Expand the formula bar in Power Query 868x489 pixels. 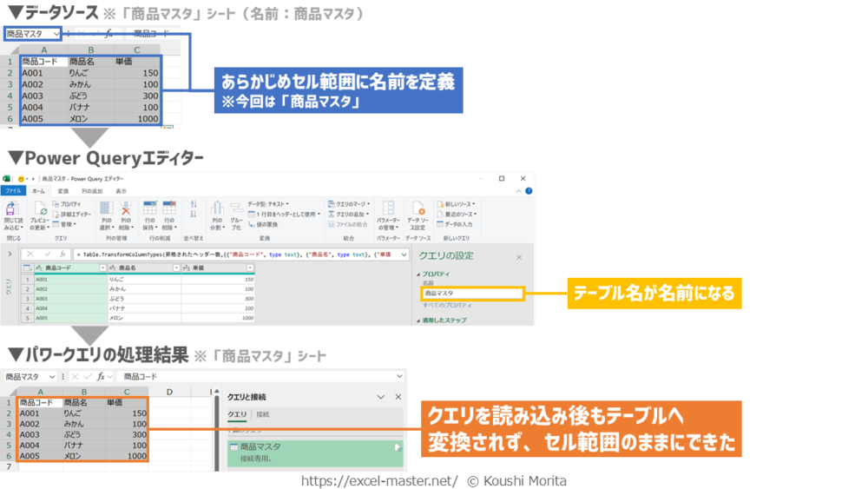[404, 254]
